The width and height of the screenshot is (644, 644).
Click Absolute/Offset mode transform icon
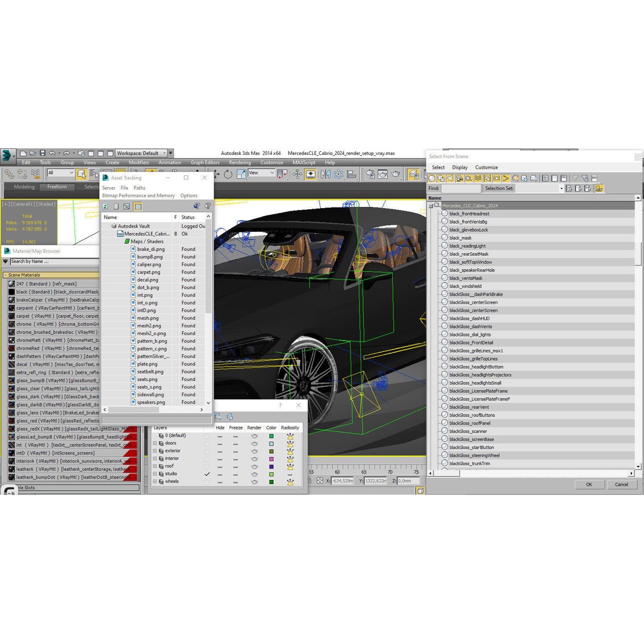pos(320,481)
